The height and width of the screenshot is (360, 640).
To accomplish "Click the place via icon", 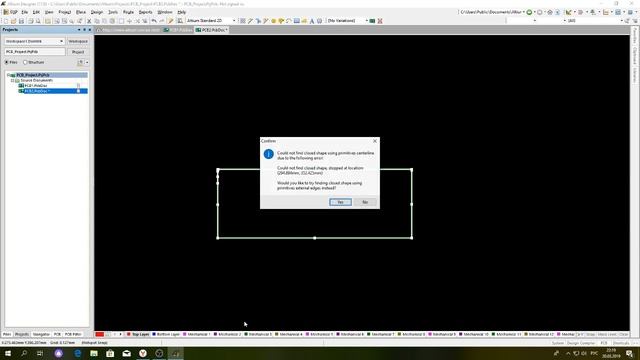I will pyautogui.click(x=281, y=21).
